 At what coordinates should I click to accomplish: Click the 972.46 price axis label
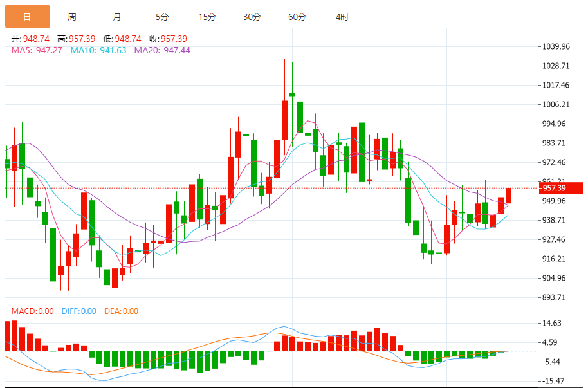554,163
